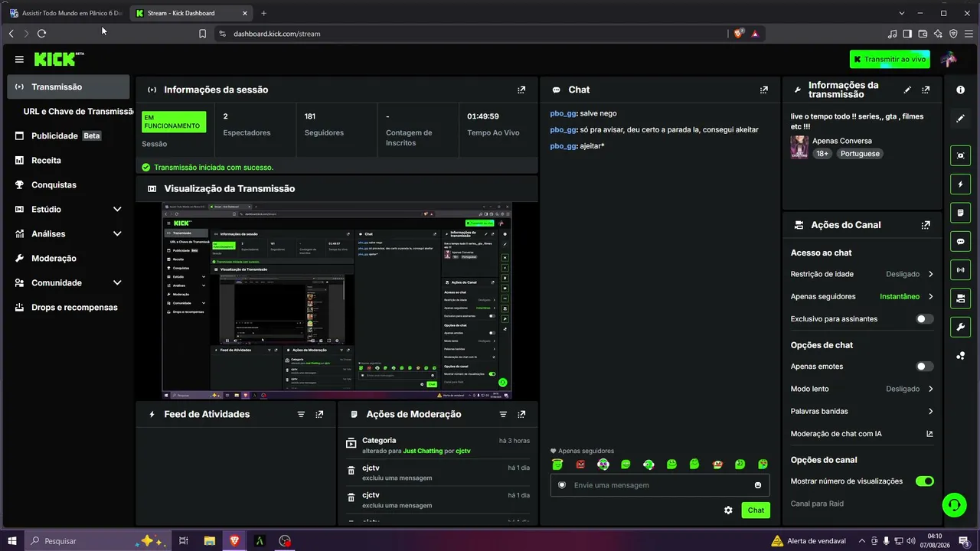The width and height of the screenshot is (980, 551).
Task: Open the hamburger navigation menu
Action: click(x=19, y=59)
